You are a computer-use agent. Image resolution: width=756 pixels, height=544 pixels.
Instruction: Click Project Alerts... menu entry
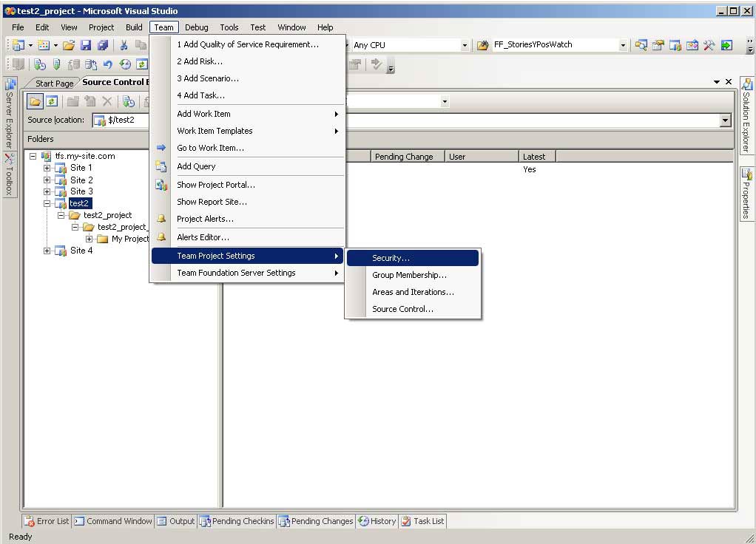pos(247,220)
